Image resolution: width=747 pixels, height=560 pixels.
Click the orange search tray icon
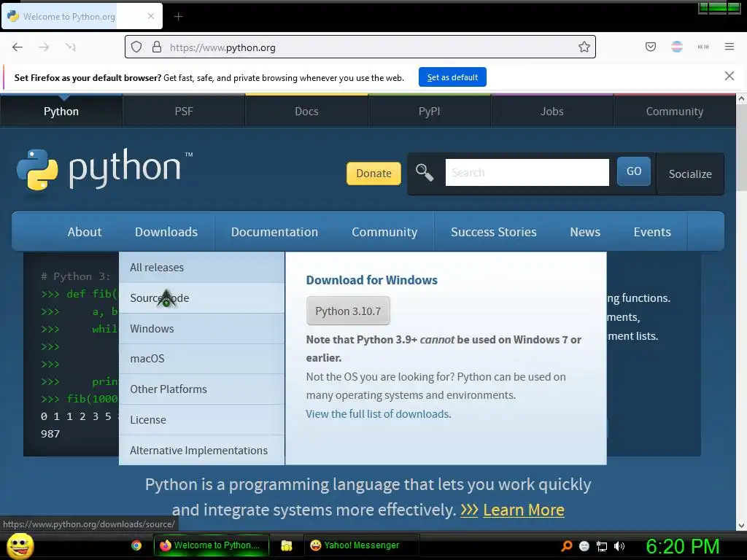coord(566,545)
